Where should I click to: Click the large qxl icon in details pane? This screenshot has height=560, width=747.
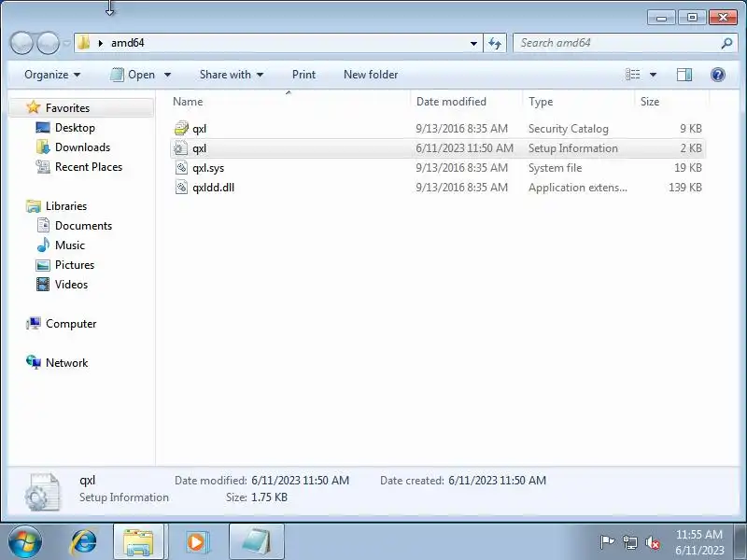(43, 492)
